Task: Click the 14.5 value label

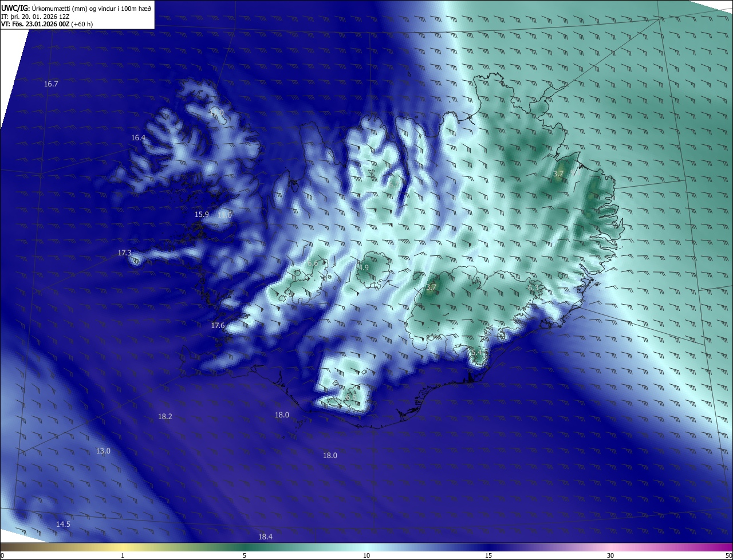Action: click(x=63, y=524)
